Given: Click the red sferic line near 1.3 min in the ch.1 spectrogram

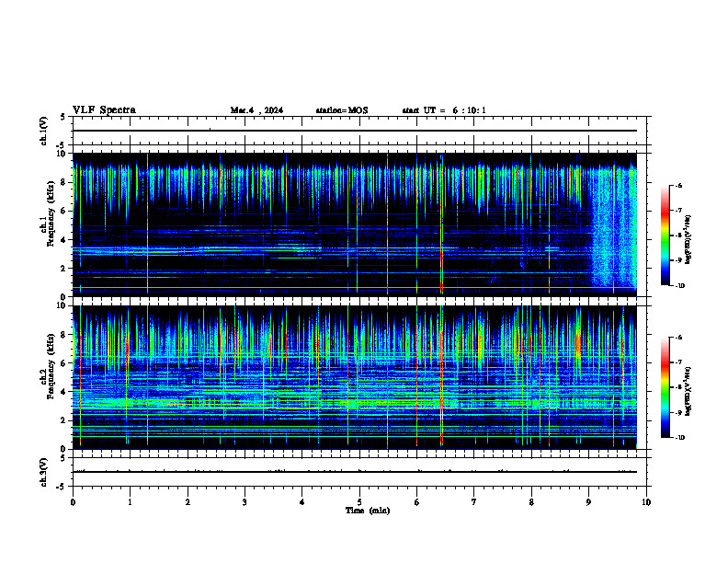Looking at the screenshot, I should coord(147,223).
